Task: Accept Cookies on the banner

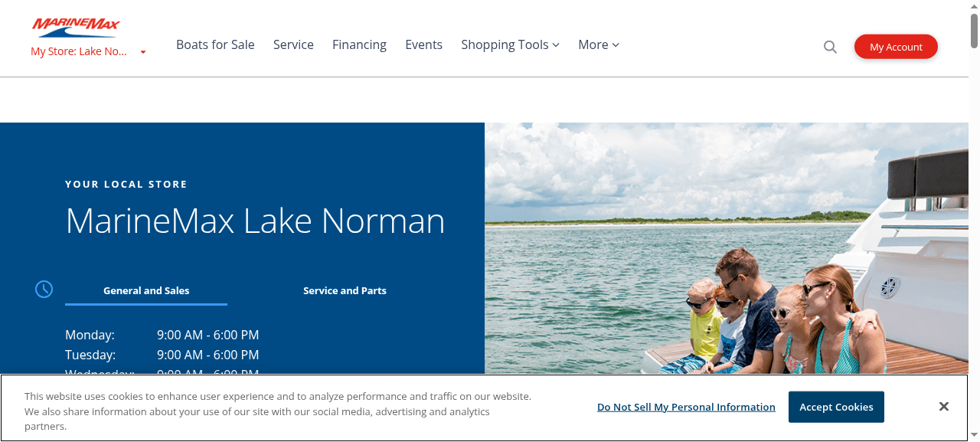Action: (836, 407)
